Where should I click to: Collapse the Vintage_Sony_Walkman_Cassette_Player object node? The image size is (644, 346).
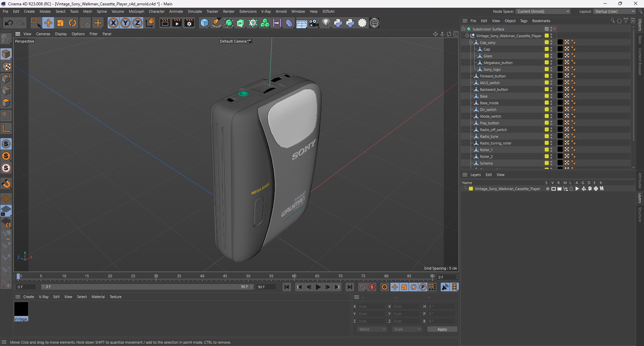[467, 36]
